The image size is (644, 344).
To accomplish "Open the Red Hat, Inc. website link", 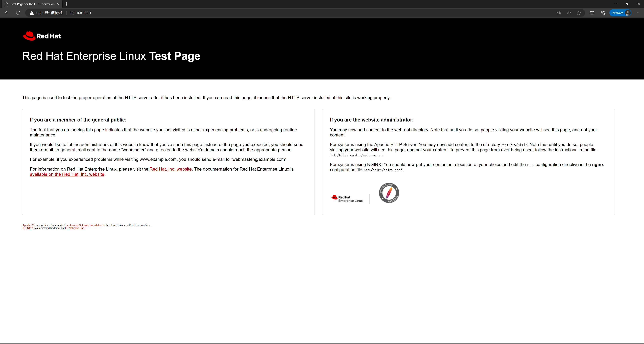I will click(x=171, y=169).
